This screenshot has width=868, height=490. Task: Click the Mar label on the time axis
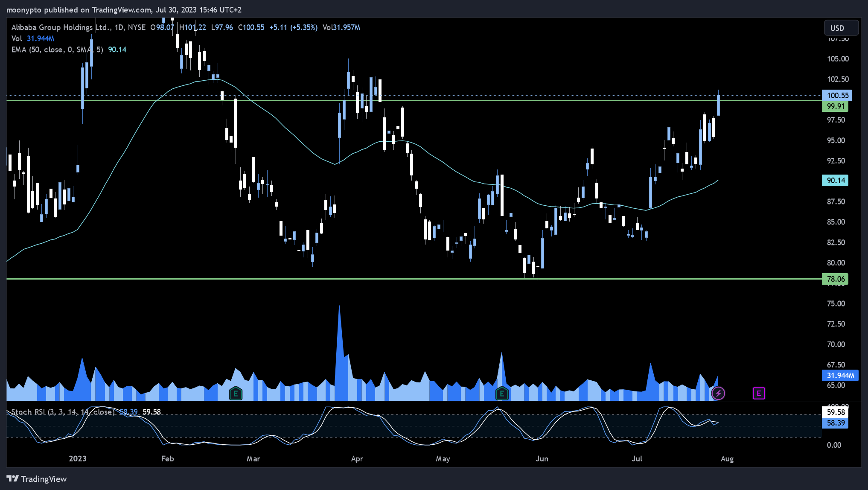(x=253, y=458)
